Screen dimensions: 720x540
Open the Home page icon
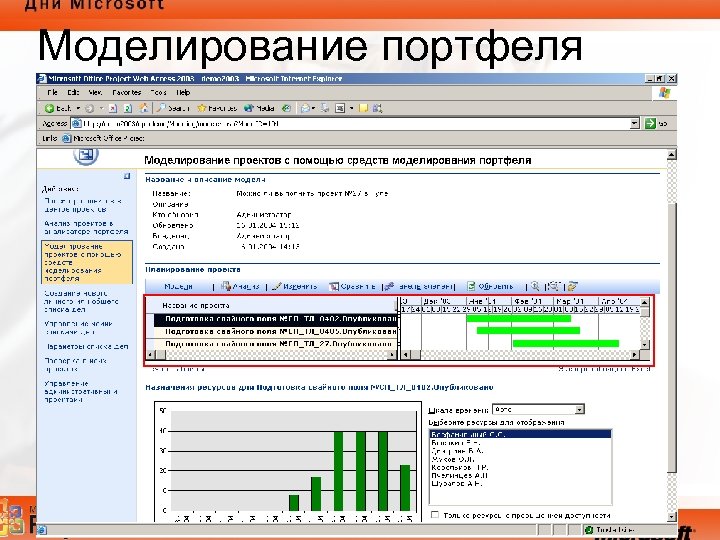click(144, 108)
